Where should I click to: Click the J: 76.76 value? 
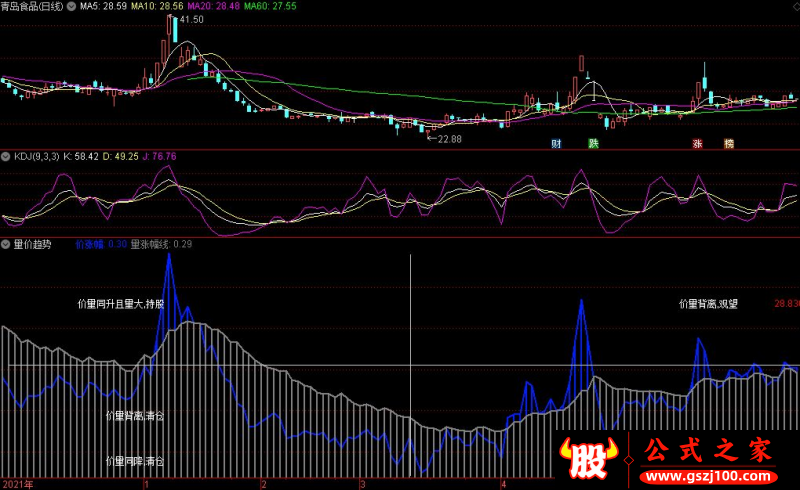coord(159,157)
